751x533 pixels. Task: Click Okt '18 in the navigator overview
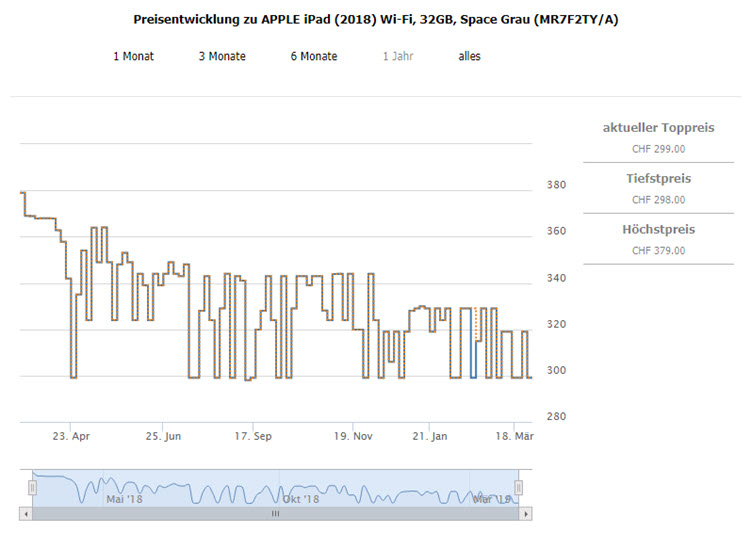[x=300, y=498]
